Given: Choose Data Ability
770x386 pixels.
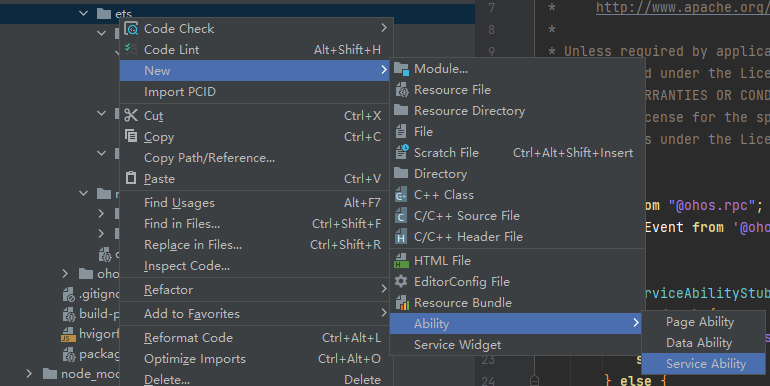Looking at the screenshot, I should (703, 343).
